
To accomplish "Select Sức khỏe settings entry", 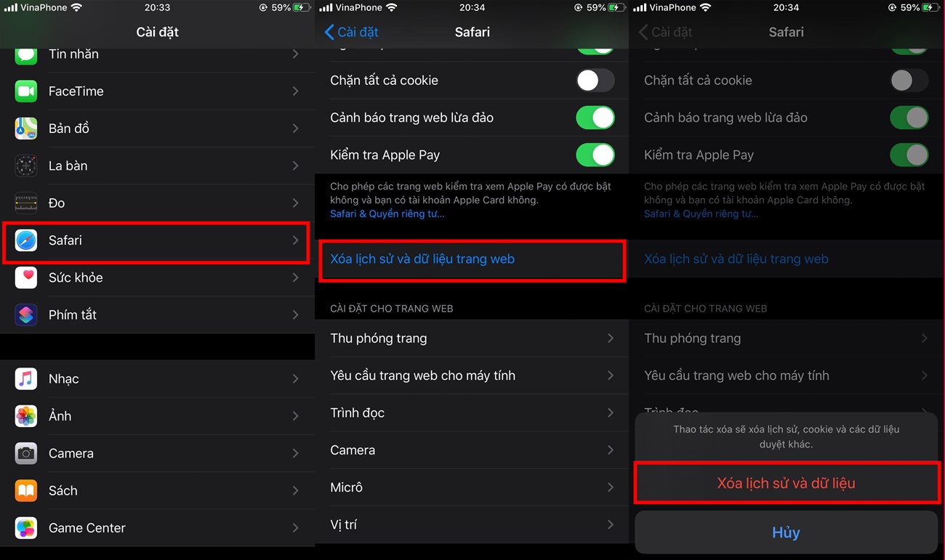I will (x=157, y=277).
